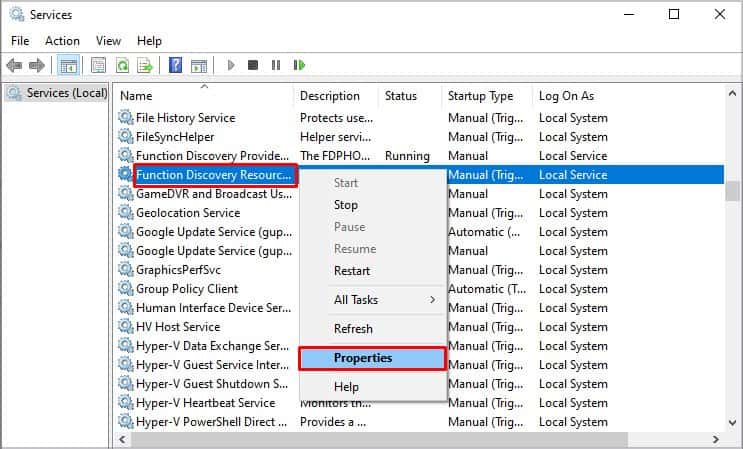The width and height of the screenshot is (743, 449).
Task: Sort by the Status column header
Action: pos(410,96)
